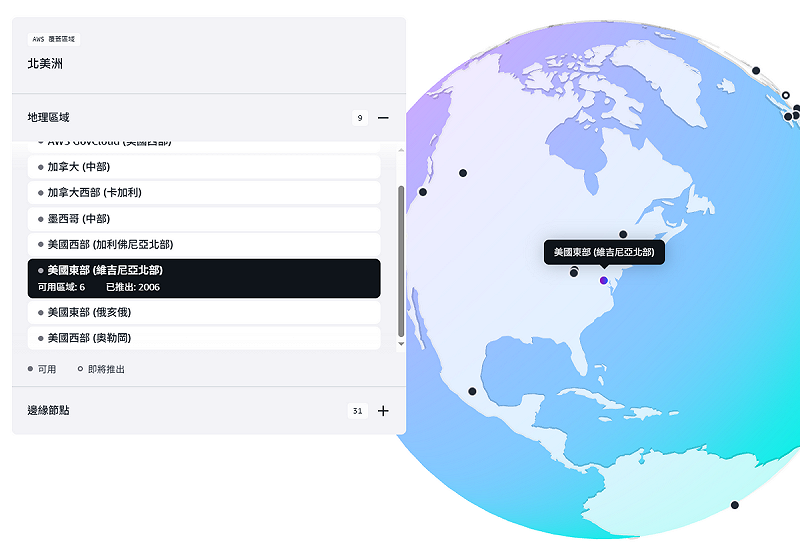Click the purple highlighted marker under the tooltip
This screenshot has width=800, height=559.
coord(603,281)
